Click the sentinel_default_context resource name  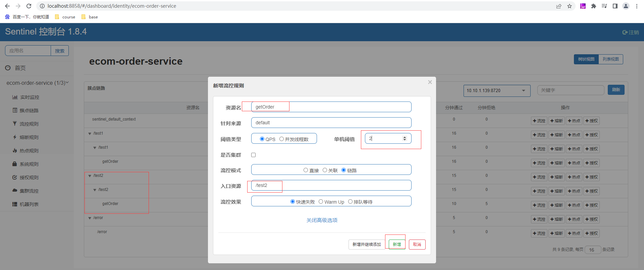coord(114,119)
